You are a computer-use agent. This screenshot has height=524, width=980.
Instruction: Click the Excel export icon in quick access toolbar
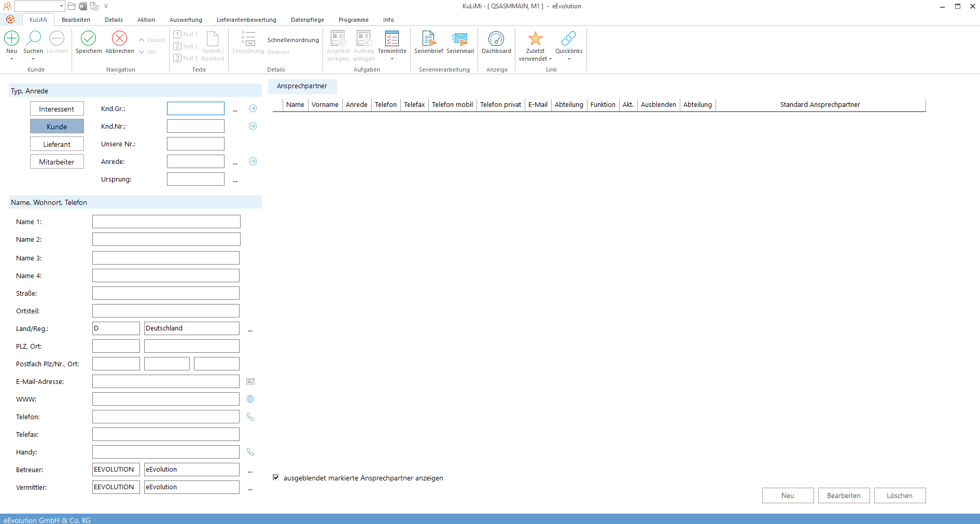point(94,6)
